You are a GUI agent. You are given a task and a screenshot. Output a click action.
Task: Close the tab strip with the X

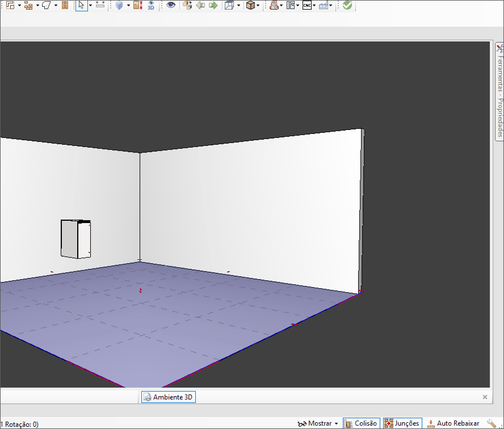coord(485,397)
